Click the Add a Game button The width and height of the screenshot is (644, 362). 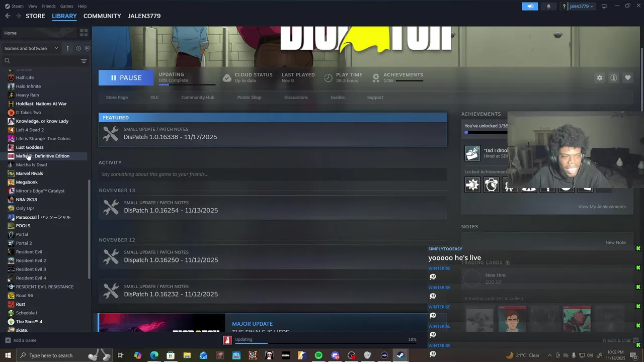click(x=21, y=340)
